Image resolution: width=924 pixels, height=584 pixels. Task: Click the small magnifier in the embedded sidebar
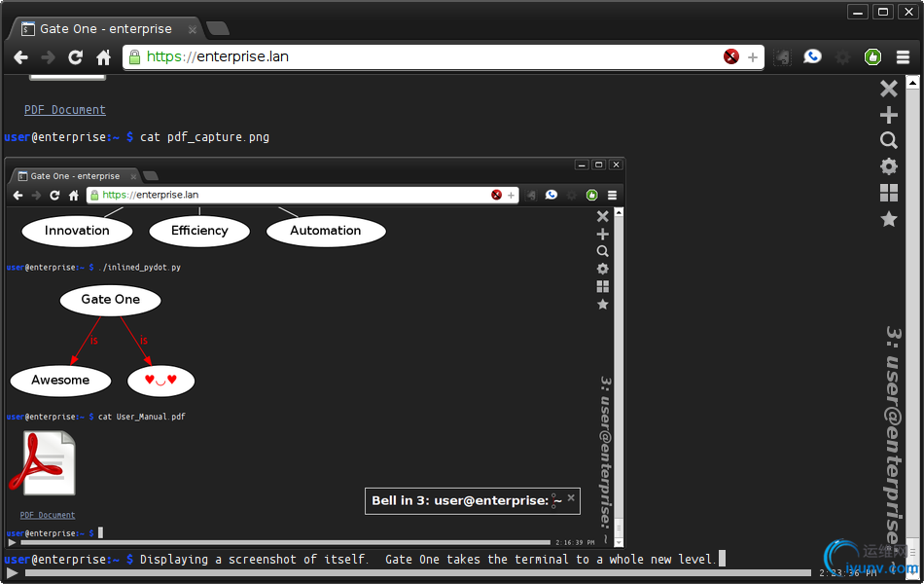point(602,251)
